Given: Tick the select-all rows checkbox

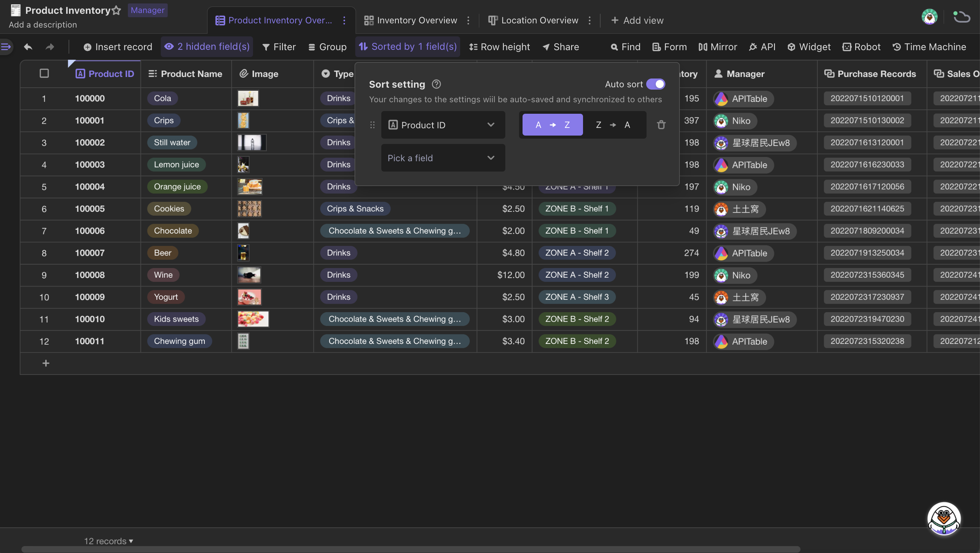Looking at the screenshot, I should (44, 73).
